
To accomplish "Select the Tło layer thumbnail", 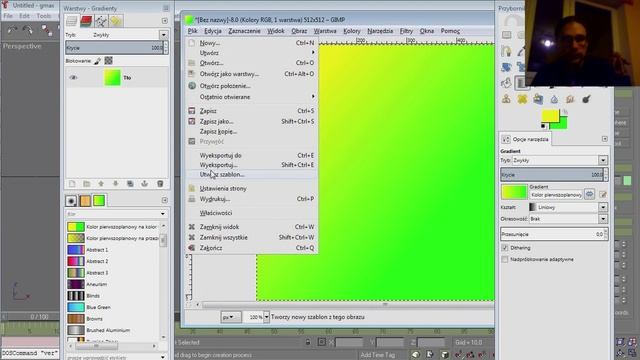I will (x=112, y=78).
